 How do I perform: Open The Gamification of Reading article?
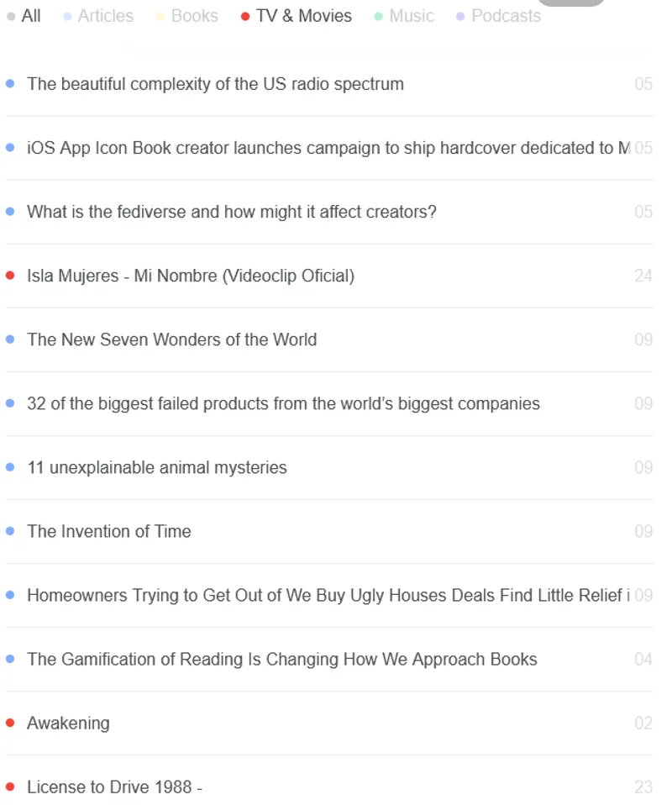(281, 659)
